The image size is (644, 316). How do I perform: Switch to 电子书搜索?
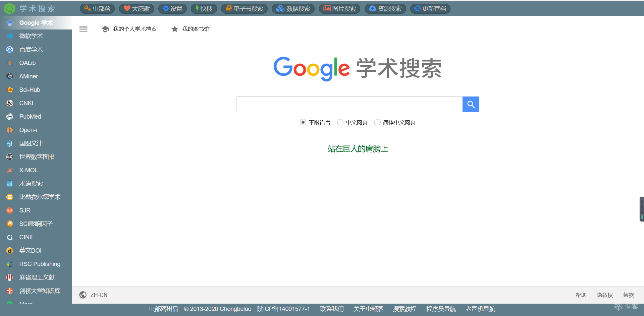click(x=244, y=9)
